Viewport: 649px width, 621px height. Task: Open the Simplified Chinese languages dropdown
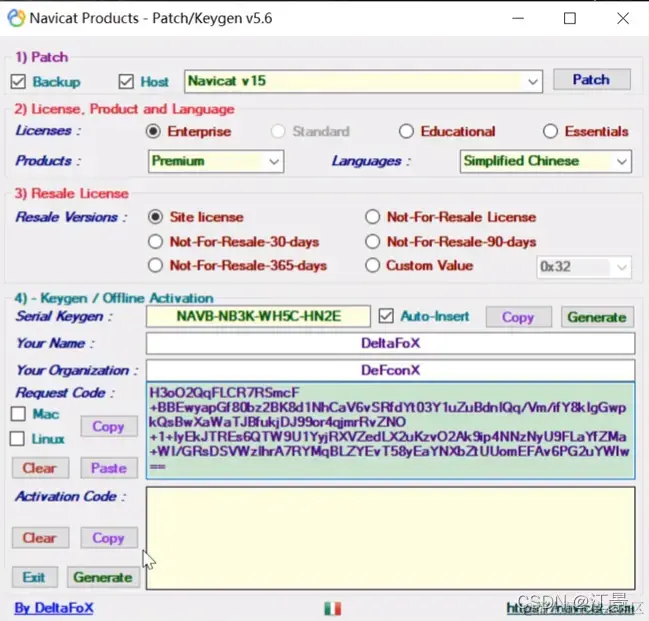(x=546, y=161)
